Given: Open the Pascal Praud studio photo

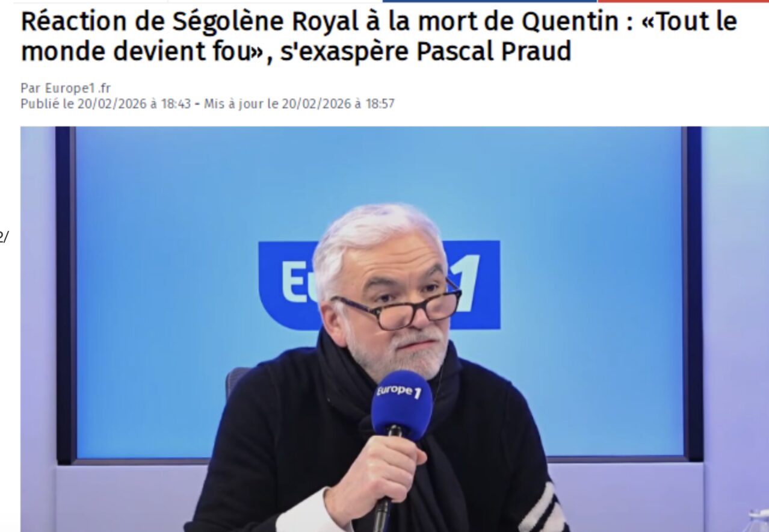Looking at the screenshot, I should (394, 329).
